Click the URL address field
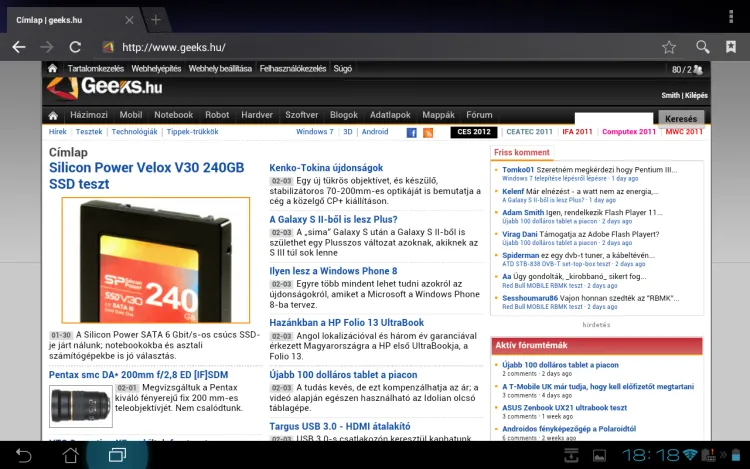The height and width of the screenshot is (469, 750). 380,47
